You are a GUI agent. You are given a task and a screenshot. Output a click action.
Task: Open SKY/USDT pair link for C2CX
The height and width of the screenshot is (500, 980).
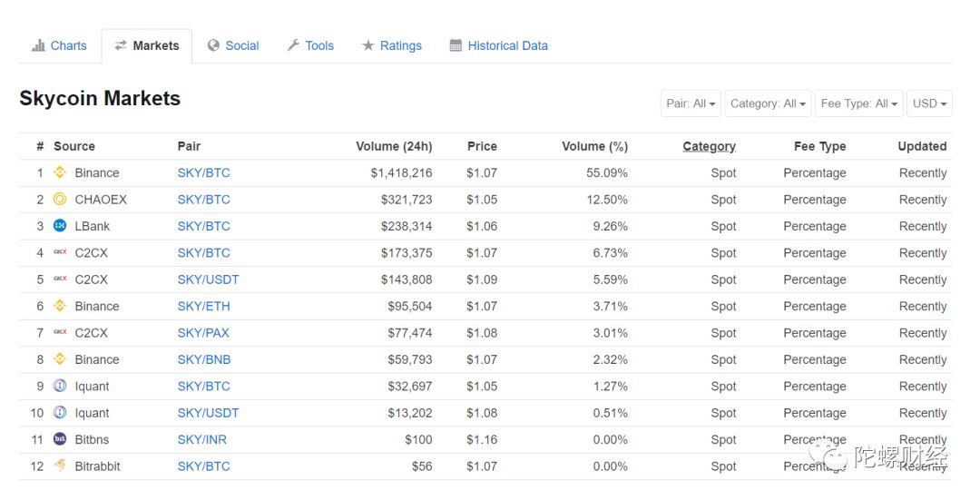coord(208,279)
